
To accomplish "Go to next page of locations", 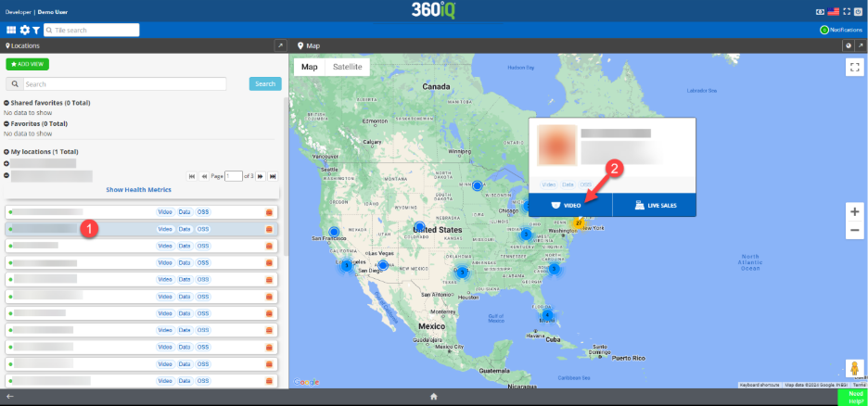I will click(x=261, y=175).
